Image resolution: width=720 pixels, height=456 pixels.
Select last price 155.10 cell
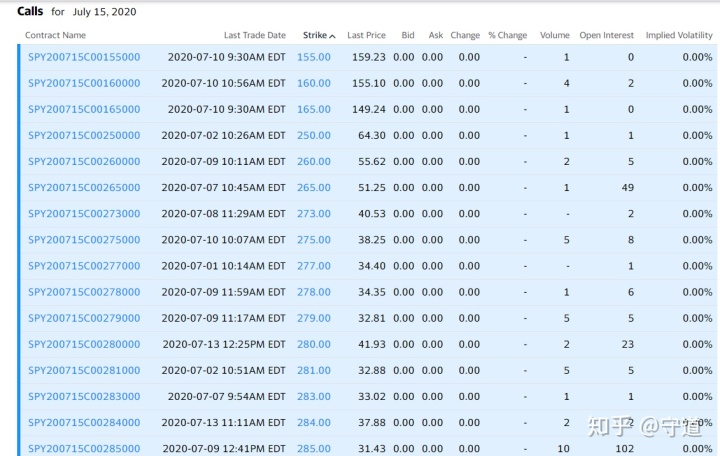[369, 83]
